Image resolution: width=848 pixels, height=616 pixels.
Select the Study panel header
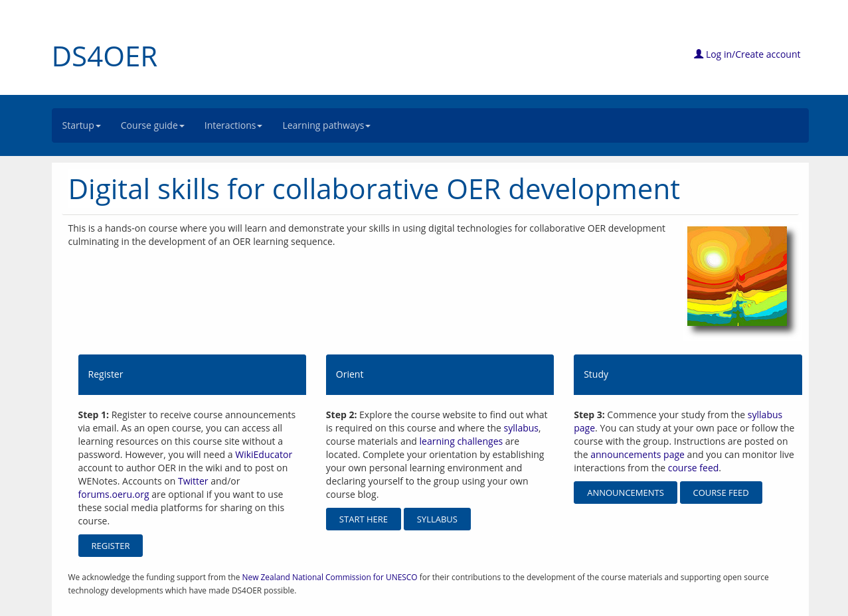tap(688, 374)
